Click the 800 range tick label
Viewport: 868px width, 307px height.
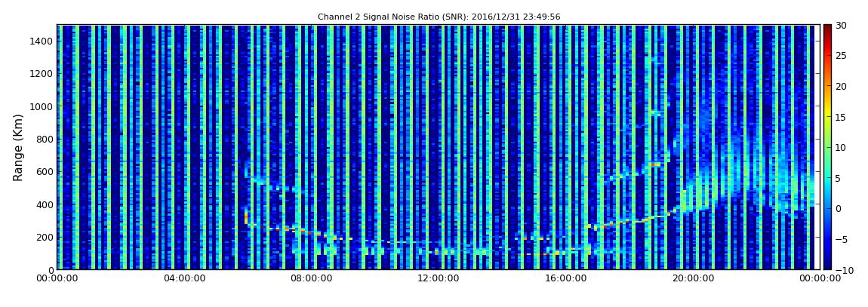[x=44, y=140]
